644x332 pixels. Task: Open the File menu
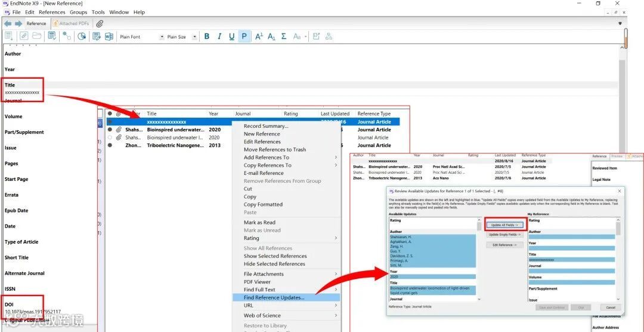coord(17,13)
